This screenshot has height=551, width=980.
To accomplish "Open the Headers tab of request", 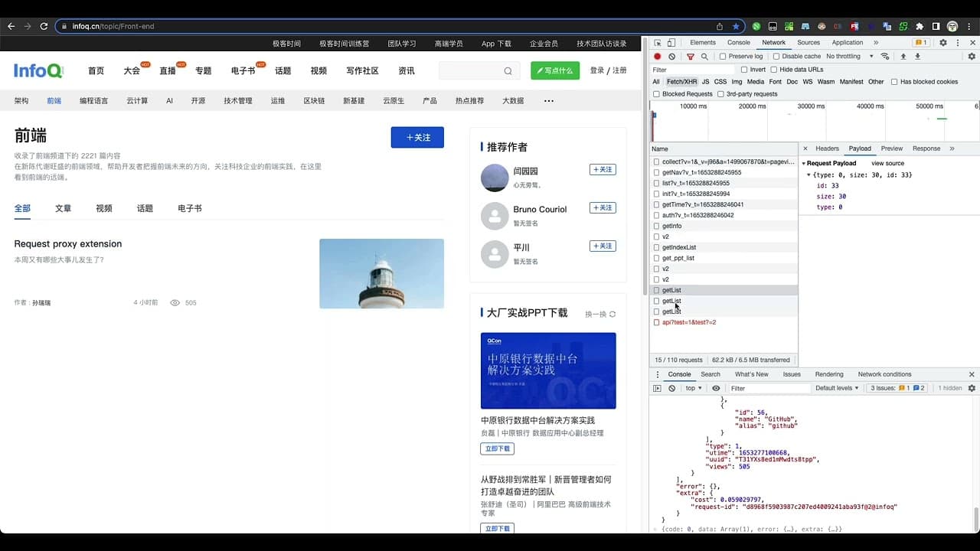I will [827, 148].
